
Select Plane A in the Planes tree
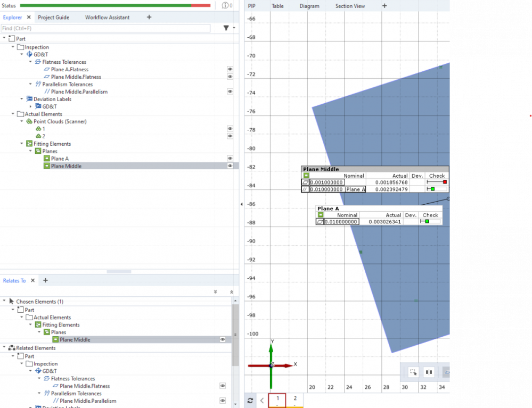coord(60,159)
